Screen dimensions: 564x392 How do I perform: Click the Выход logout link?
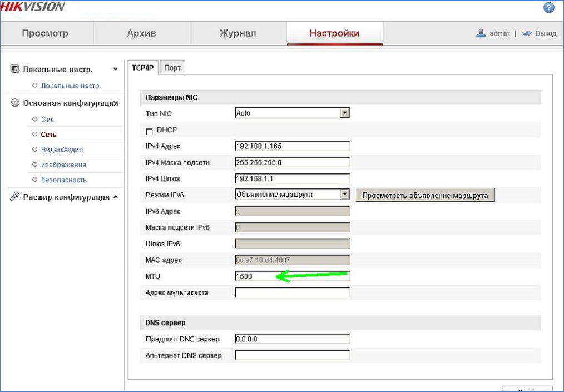click(545, 33)
